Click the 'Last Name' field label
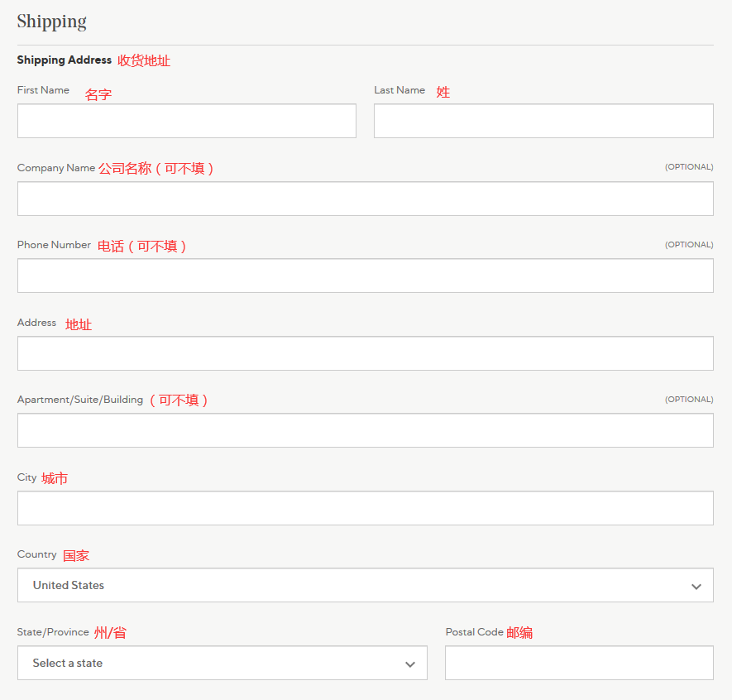The height and width of the screenshot is (700, 732). (x=399, y=90)
